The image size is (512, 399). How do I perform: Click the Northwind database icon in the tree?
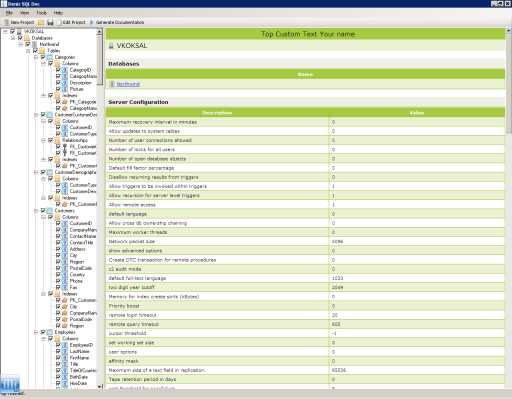pyautogui.click(x=35, y=44)
